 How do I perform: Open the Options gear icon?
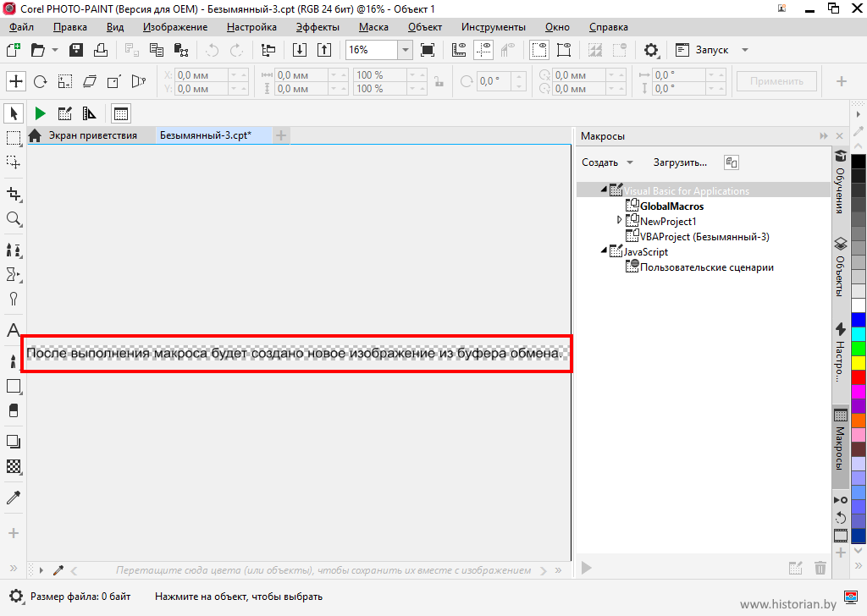point(650,50)
